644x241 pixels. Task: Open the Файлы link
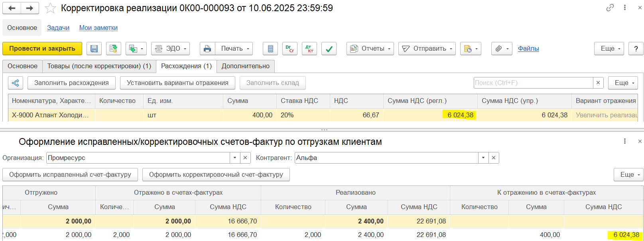point(528,49)
